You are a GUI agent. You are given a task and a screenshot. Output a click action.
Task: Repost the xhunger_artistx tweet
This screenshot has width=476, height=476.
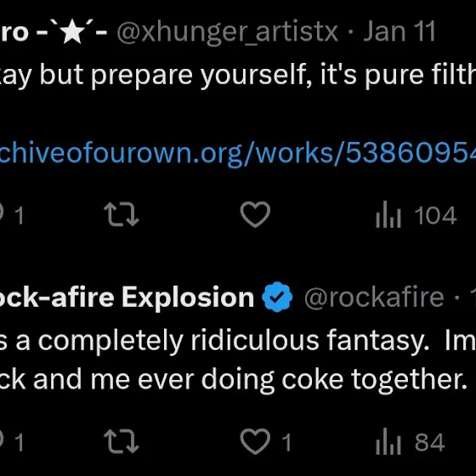coord(121,214)
